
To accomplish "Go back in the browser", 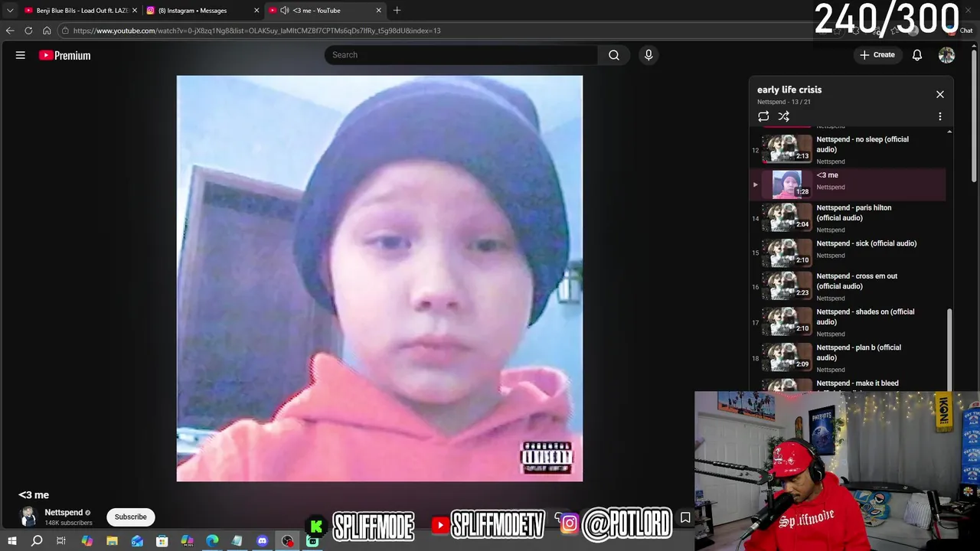I will pyautogui.click(x=10, y=31).
